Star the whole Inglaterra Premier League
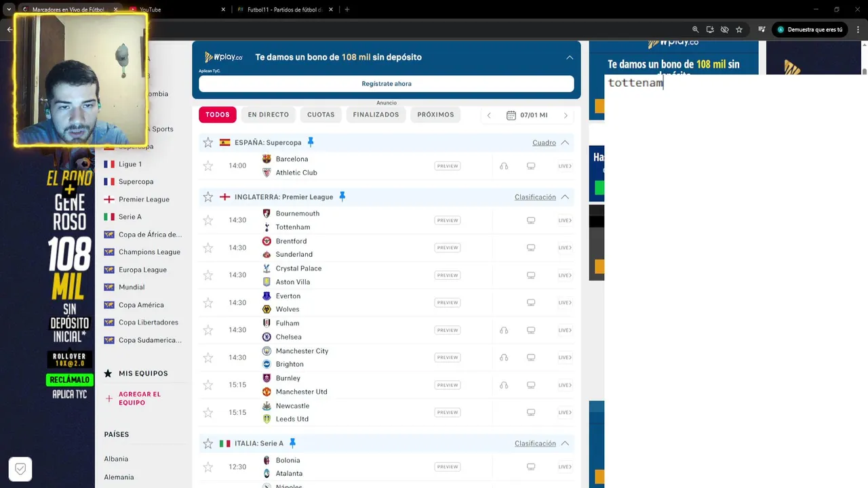The width and height of the screenshot is (868, 488). click(x=208, y=197)
